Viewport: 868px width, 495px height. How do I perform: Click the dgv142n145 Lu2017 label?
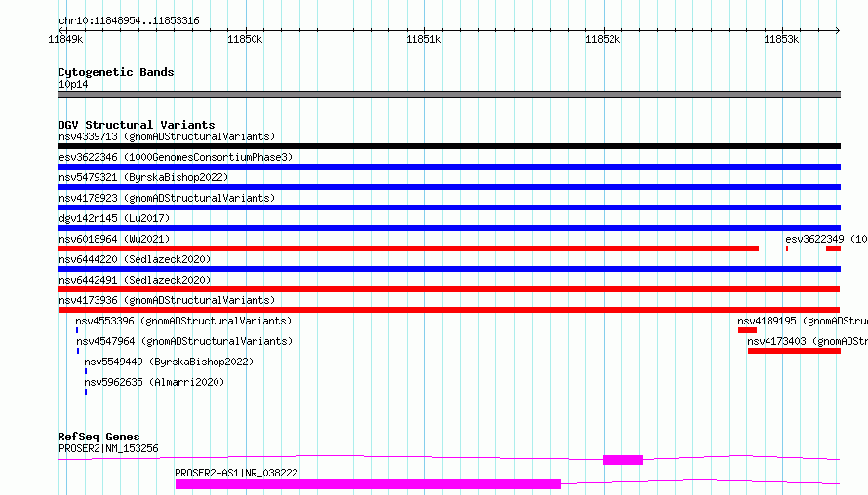pyautogui.click(x=114, y=218)
